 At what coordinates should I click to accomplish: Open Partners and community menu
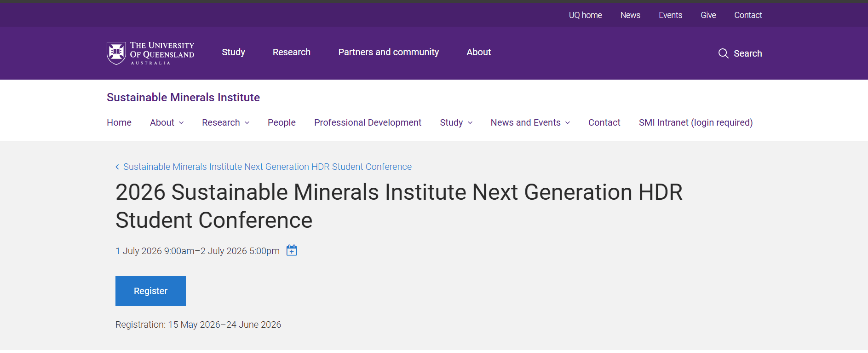pyautogui.click(x=389, y=52)
